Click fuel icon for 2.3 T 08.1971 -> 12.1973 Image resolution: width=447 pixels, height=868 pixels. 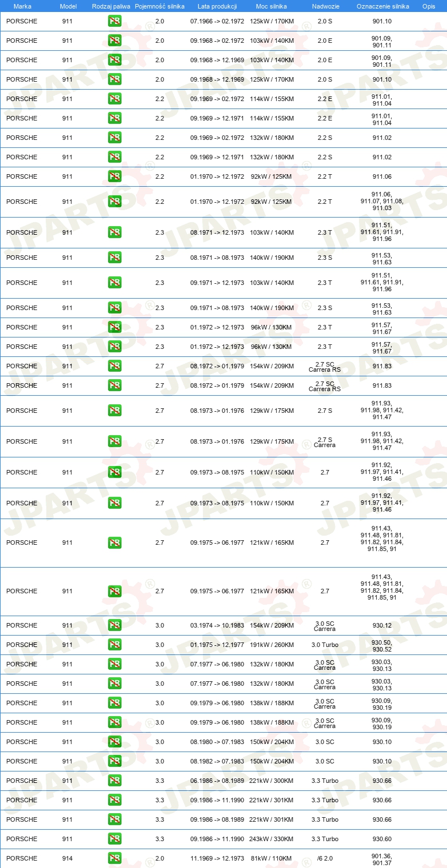(114, 232)
